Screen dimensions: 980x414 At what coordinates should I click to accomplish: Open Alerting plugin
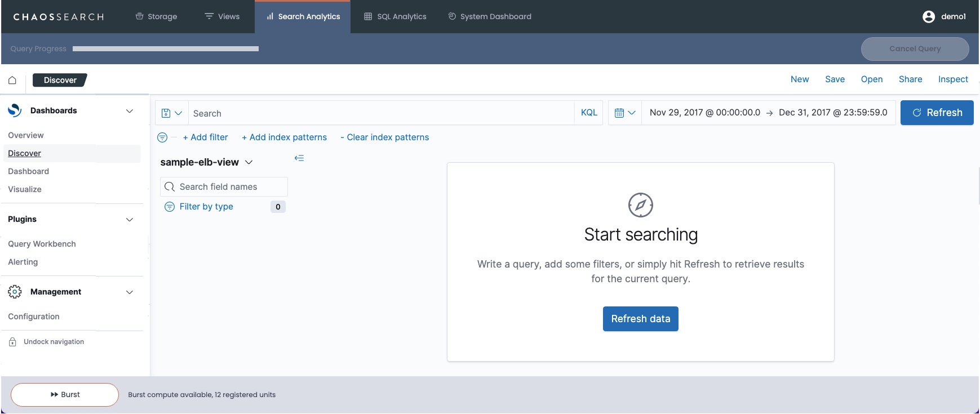pos(23,262)
